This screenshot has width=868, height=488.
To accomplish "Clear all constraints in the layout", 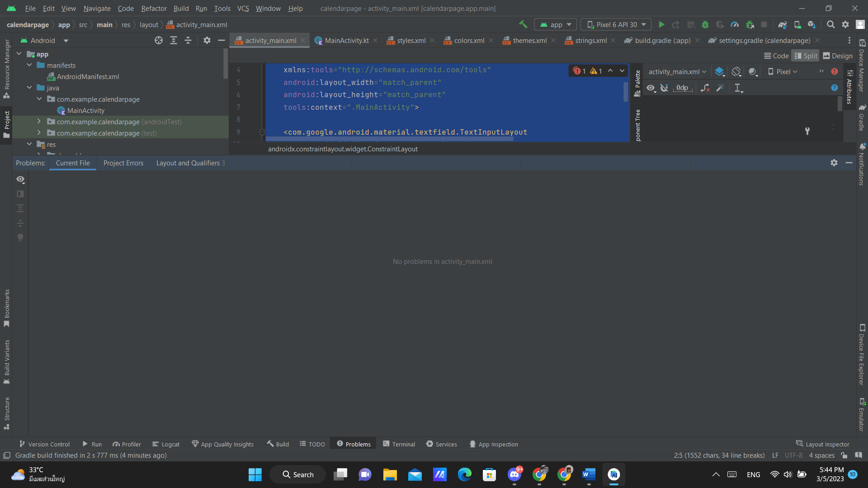I will pos(705,88).
